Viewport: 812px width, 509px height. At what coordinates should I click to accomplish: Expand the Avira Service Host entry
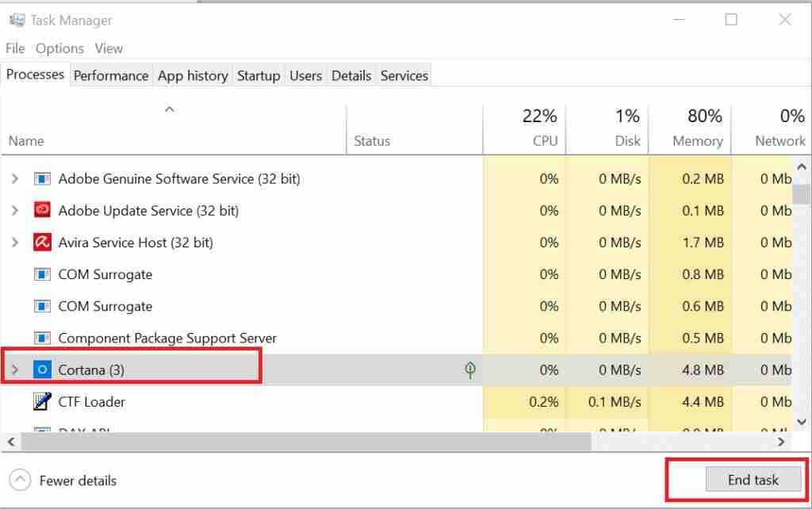[x=13, y=242]
